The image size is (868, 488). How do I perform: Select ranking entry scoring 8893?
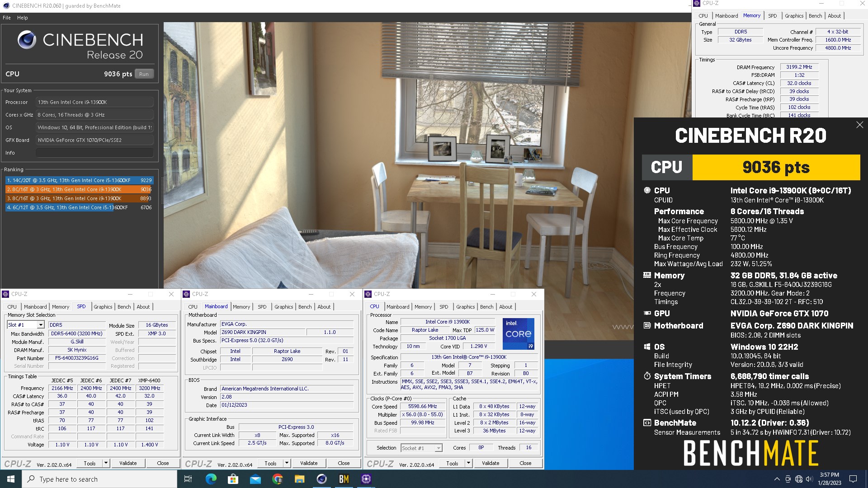coord(79,198)
